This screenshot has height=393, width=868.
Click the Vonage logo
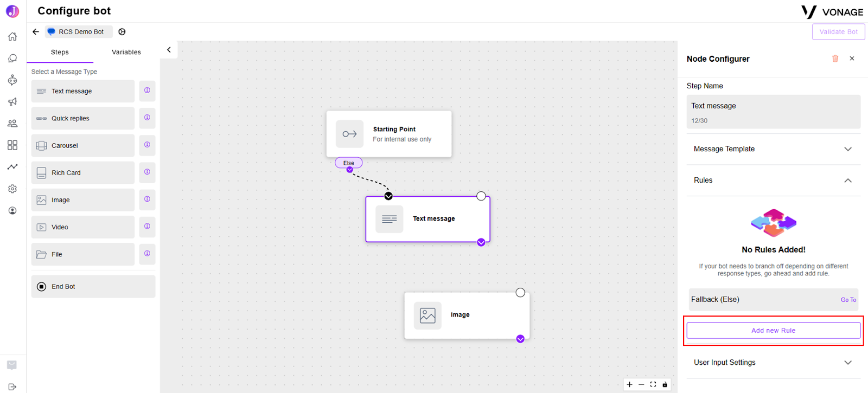[832, 12]
